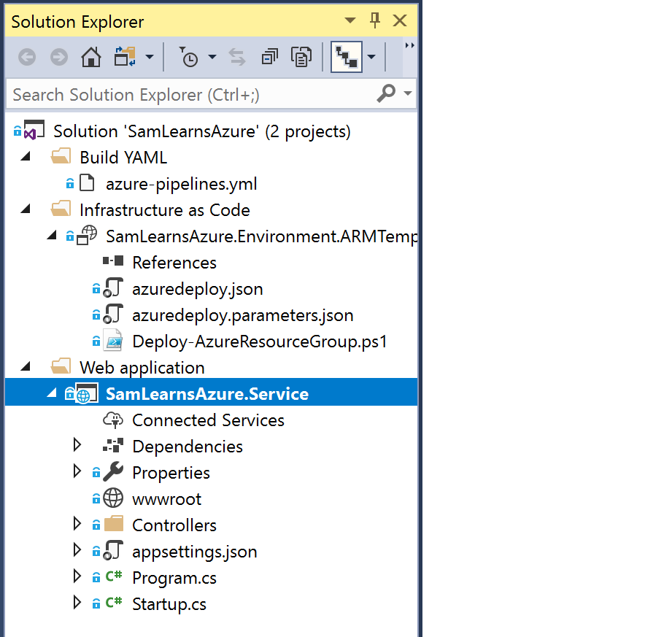Select Deploy-AzureResourceGroup.ps1 script
This screenshot has height=637, width=672.
[259, 341]
